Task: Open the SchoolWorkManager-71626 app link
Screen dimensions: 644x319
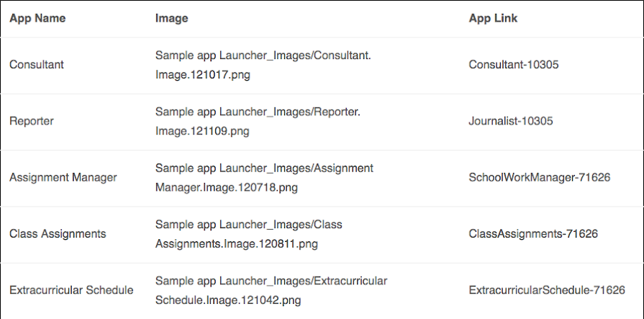Action: (539, 178)
